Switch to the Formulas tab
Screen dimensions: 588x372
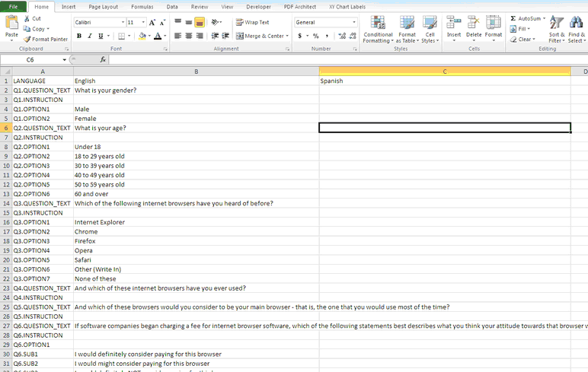(x=142, y=7)
